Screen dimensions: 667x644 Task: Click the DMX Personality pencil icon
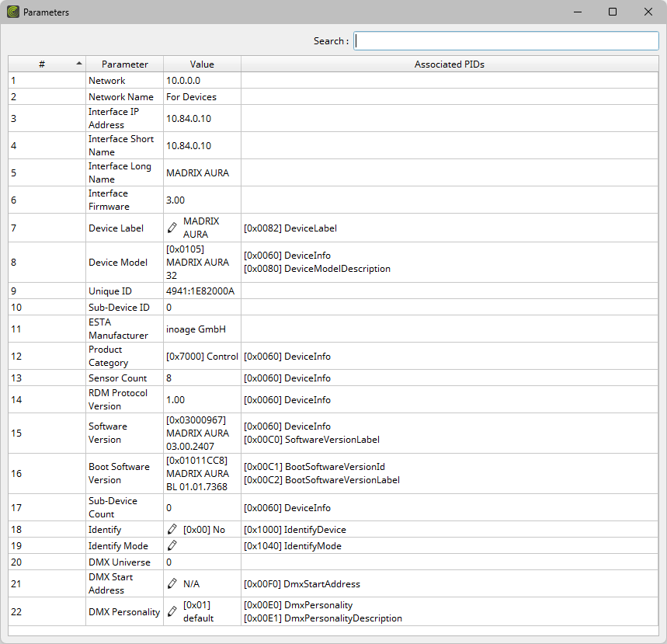coord(173,611)
